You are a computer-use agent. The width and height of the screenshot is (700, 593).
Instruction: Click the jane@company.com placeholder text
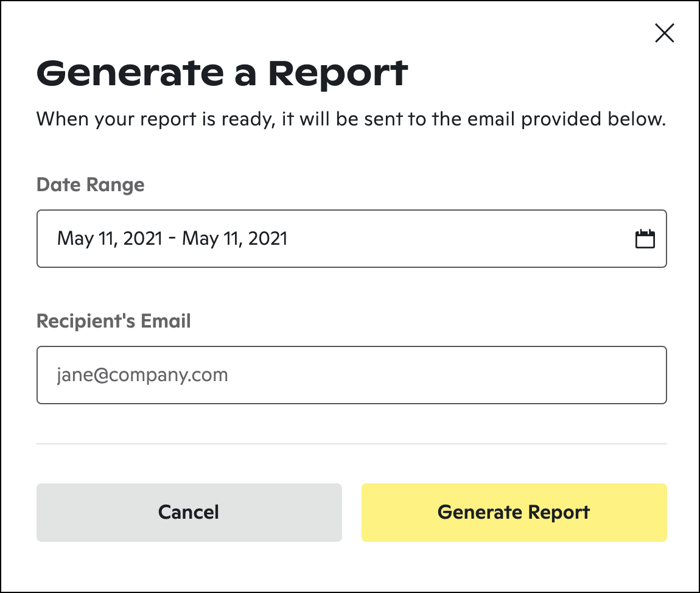point(142,375)
